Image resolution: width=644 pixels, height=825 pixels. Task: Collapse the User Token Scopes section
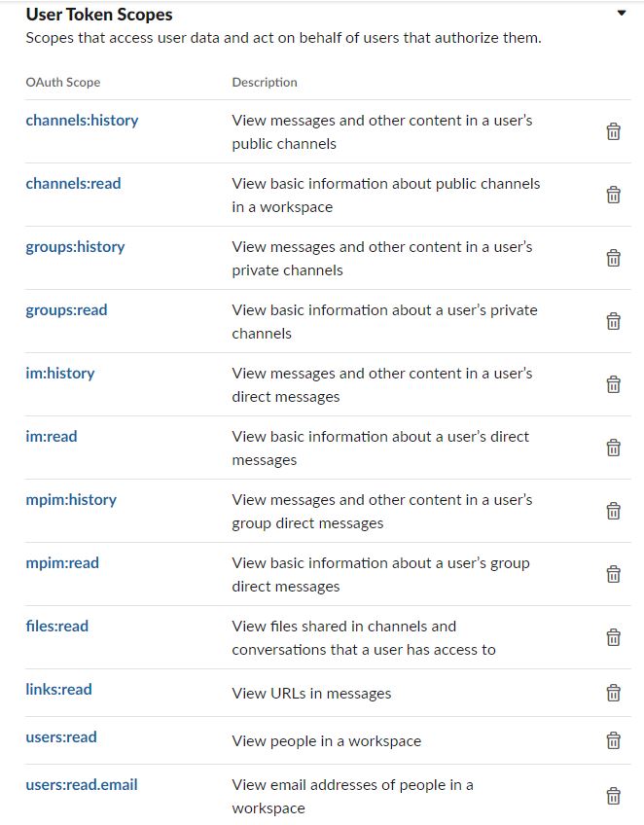620,12
